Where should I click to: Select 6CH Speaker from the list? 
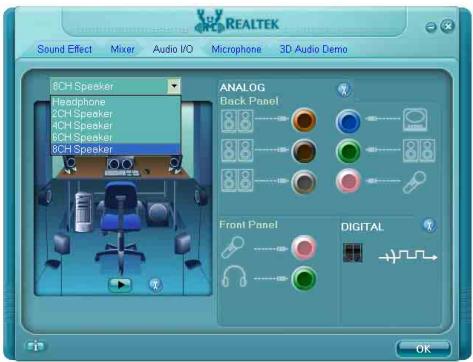[115, 137]
